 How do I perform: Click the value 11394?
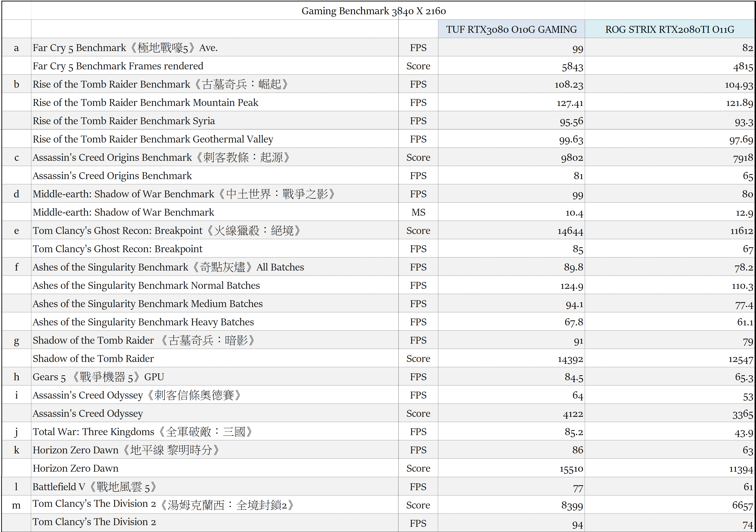[x=741, y=469]
